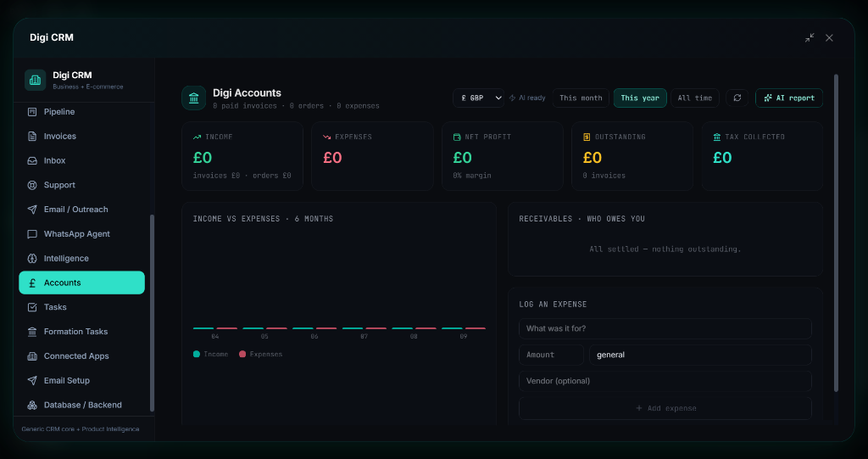Click the Outstanding £0 card
868x459 pixels.
click(632, 156)
